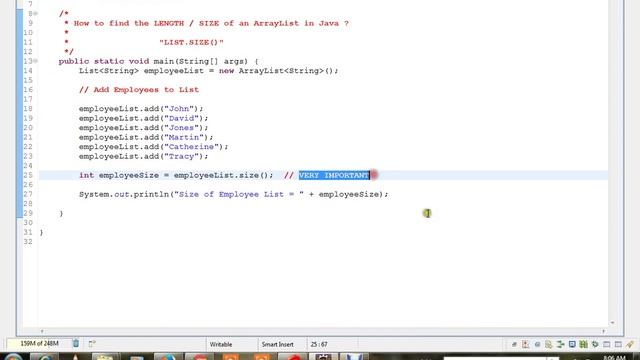Place cursor on employeeList.add("Tracy") line
The height and width of the screenshot is (360, 640).
point(143,156)
